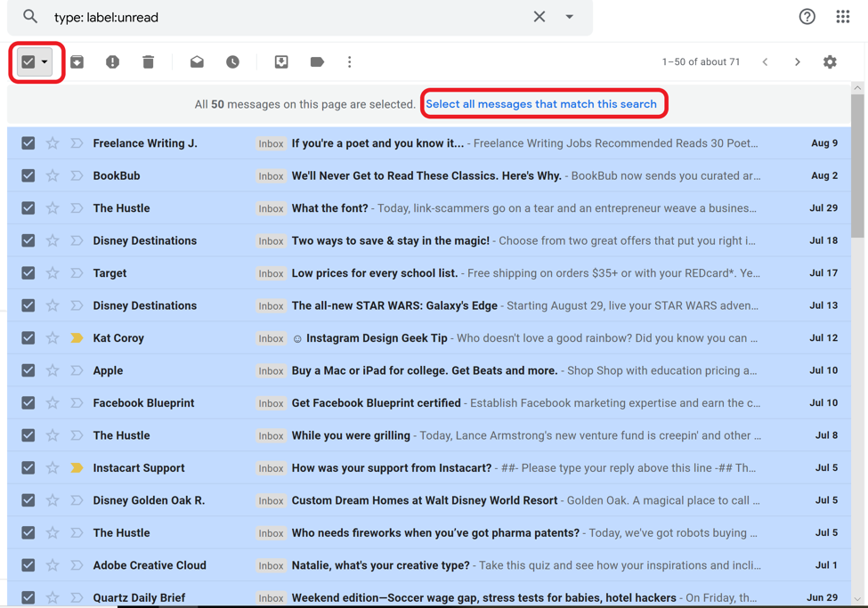Open the Google apps grid

click(x=842, y=17)
